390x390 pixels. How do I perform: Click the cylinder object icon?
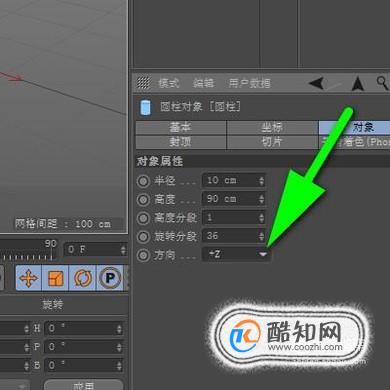pos(145,107)
